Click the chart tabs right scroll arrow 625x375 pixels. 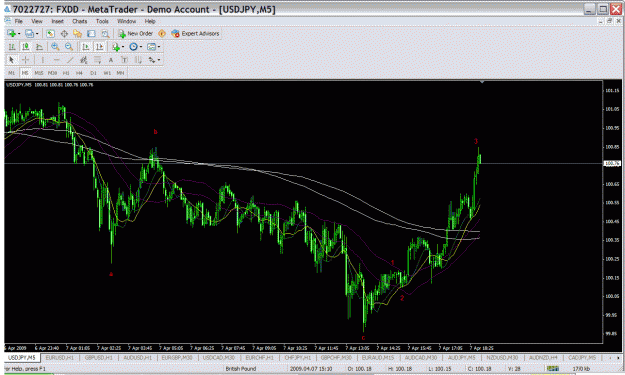tap(618, 358)
